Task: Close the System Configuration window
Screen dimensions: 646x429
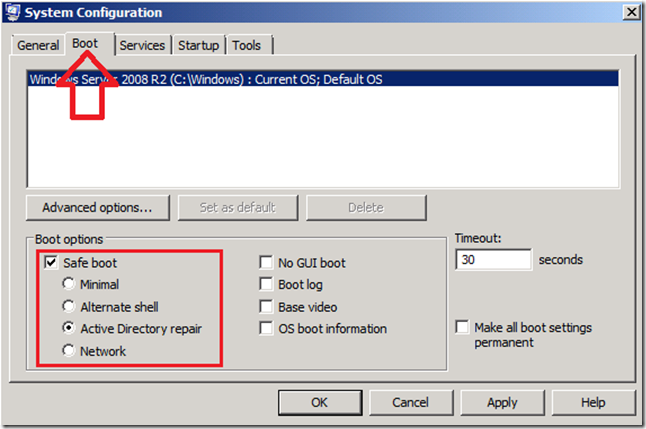Action: click(x=632, y=12)
